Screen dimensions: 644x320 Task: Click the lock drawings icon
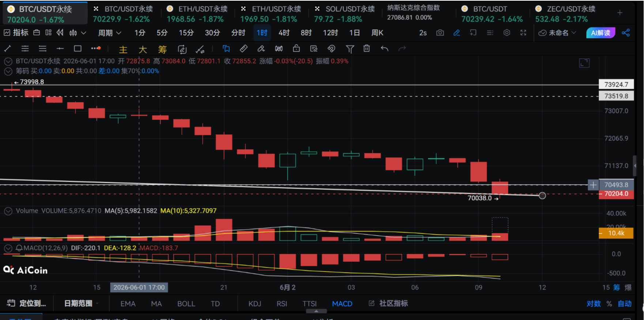(296, 48)
